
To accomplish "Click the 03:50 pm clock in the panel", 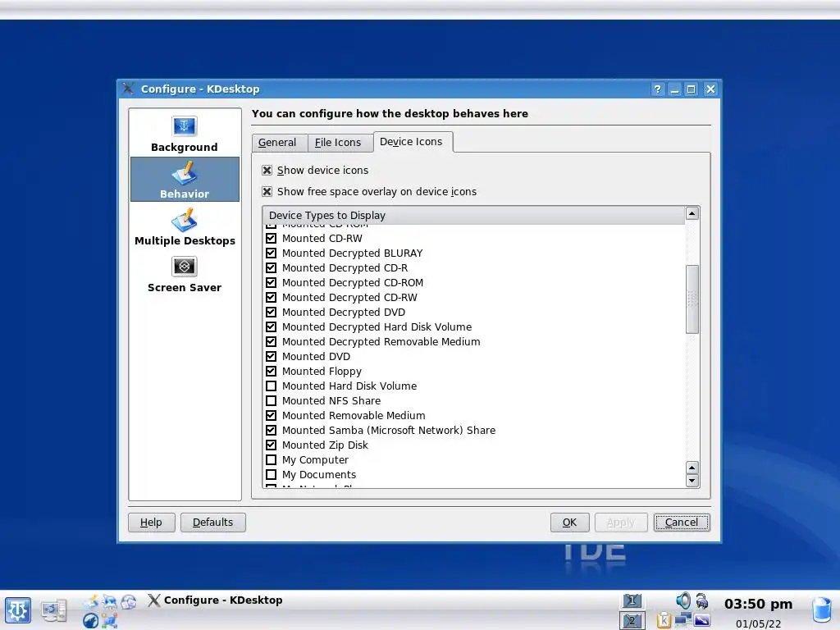I will [758, 604].
